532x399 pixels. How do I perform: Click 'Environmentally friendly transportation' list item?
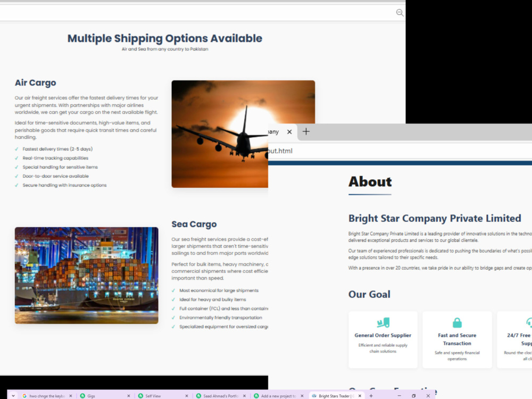221,318
